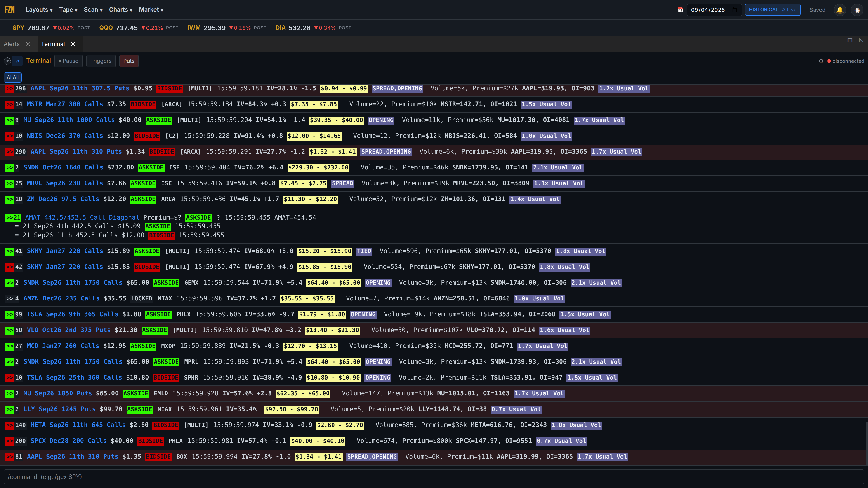Image resolution: width=868 pixels, height=488 pixels.
Task: Toggle the AI All filter chip
Action: (x=13, y=77)
